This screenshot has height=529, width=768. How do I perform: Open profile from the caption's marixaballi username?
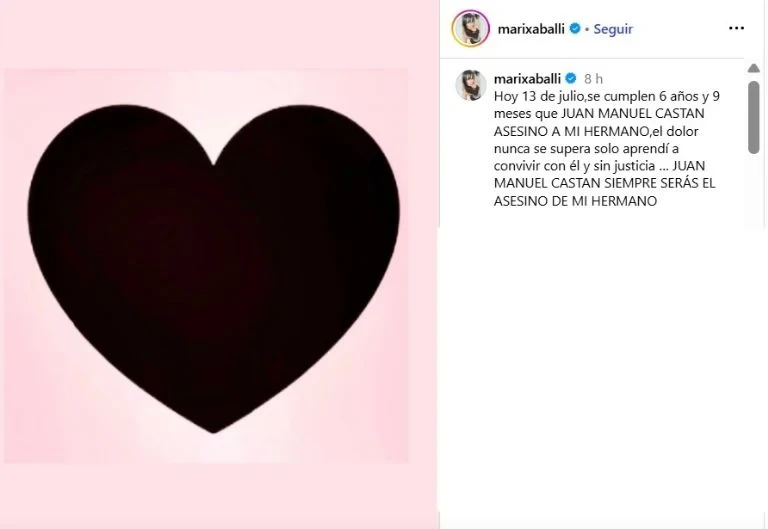click(527, 79)
